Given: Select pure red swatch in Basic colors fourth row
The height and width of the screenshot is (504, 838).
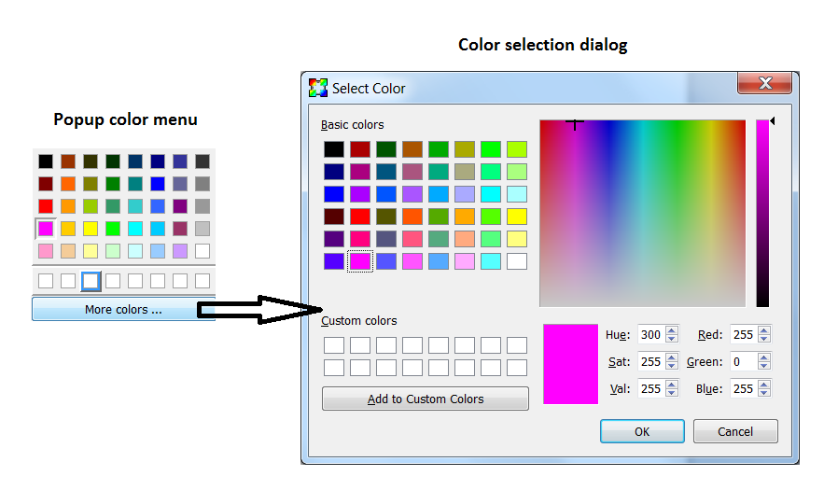Looking at the screenshot, I should tap(360, 217).
